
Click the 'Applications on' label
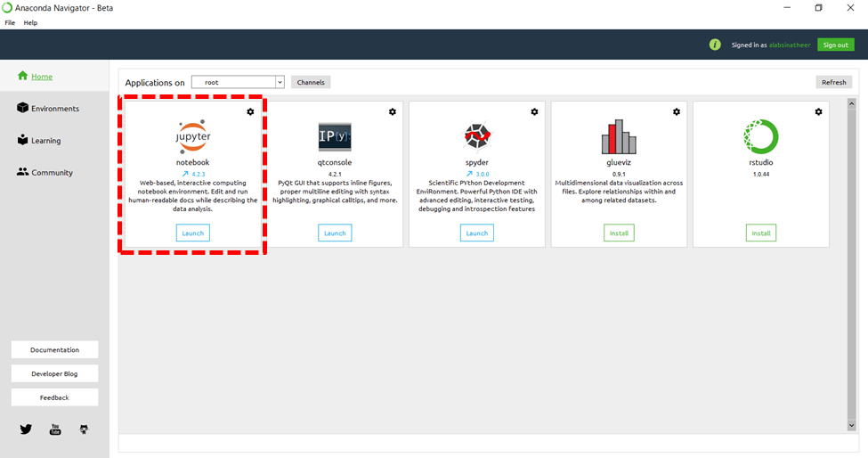(155, 83)
